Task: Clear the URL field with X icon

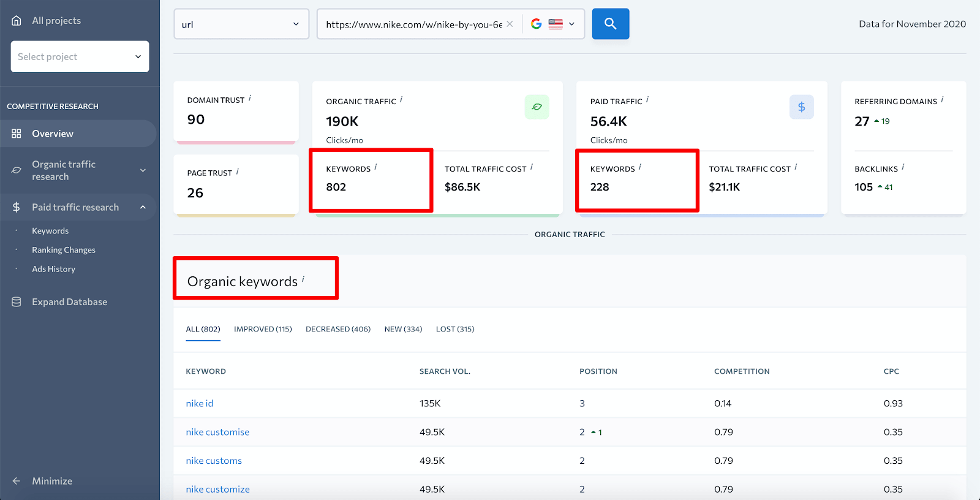Action: tap(510, 24)
